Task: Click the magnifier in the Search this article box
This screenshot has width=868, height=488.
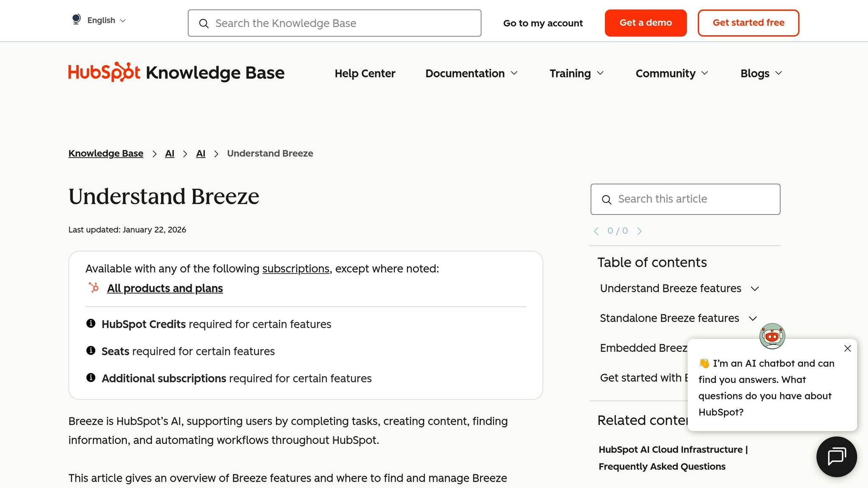Action: coord(607,199)
